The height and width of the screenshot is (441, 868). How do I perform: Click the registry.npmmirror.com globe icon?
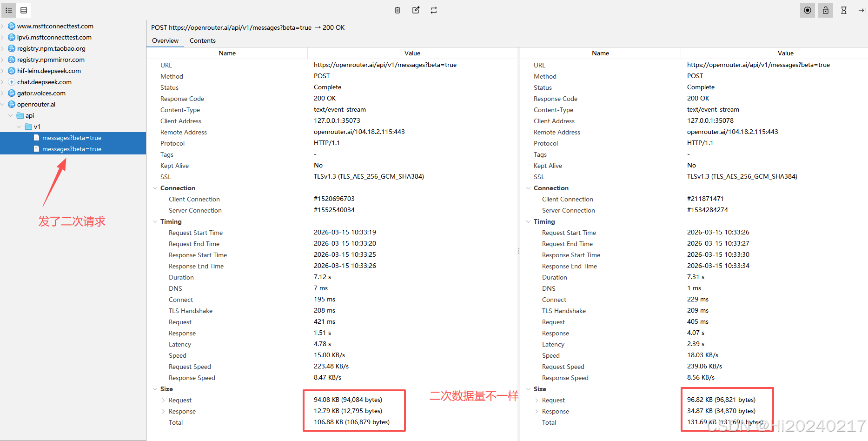point(12,60)
